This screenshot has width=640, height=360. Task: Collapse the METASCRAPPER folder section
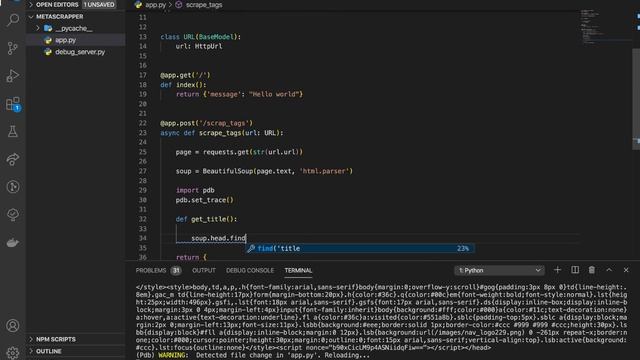[59, 16]
